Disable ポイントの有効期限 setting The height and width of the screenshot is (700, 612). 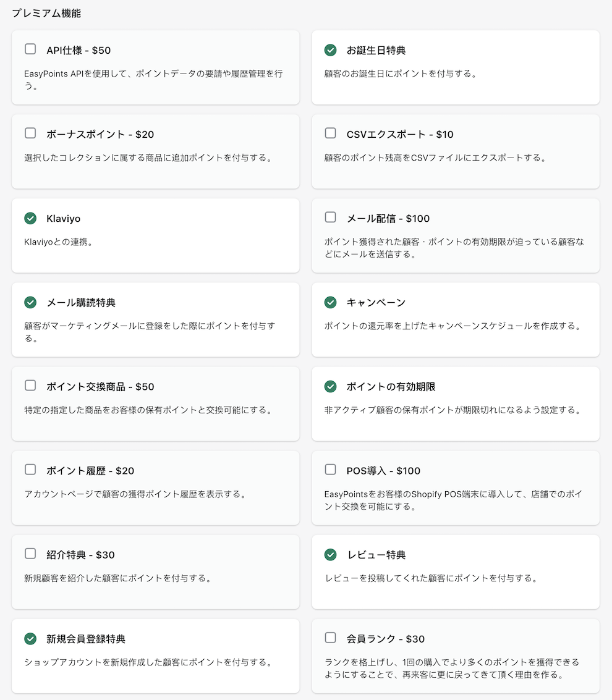coord(330,386)
